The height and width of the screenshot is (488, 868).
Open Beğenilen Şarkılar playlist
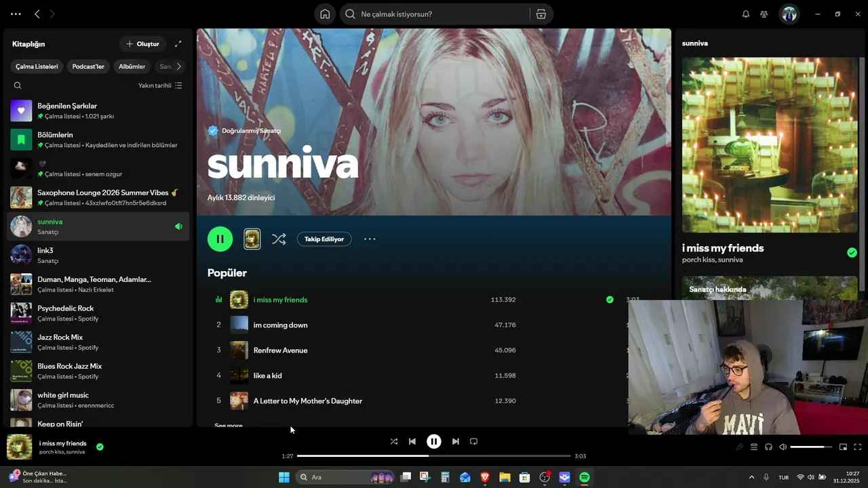(x=98, y=110)
